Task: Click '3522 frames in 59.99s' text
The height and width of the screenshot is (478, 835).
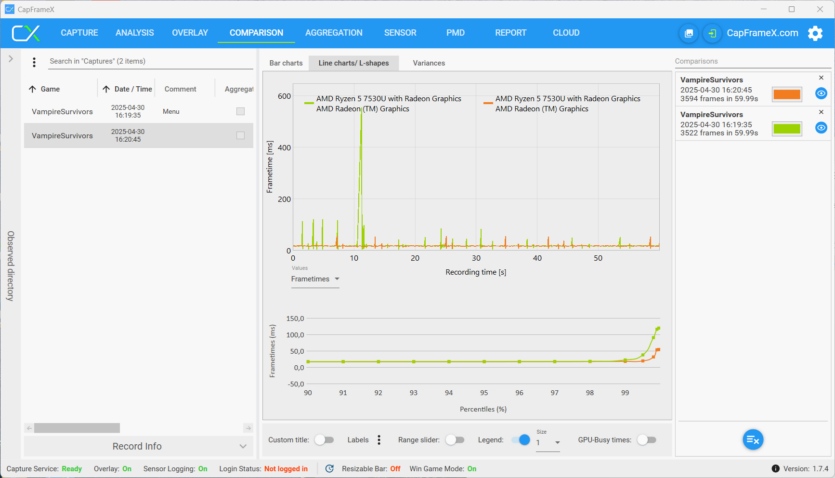Action: tap(719, 133)
